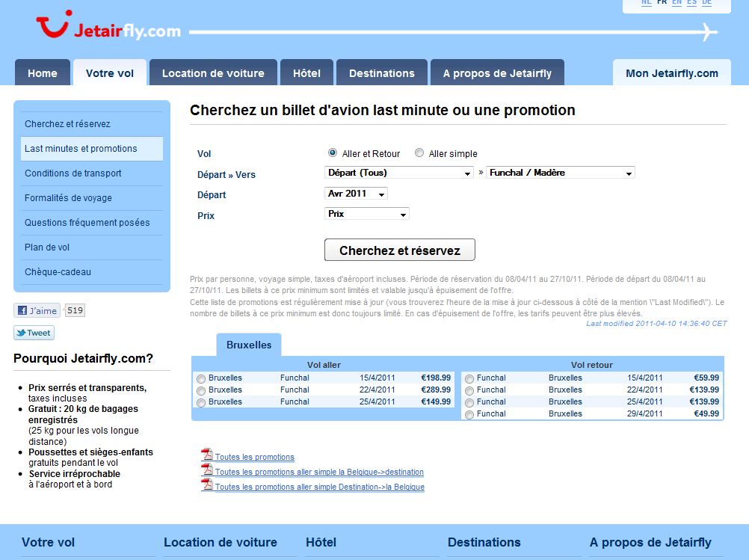Open Cherchez et réservez sidebar item

pyautogui.click(x=92, y=124)
